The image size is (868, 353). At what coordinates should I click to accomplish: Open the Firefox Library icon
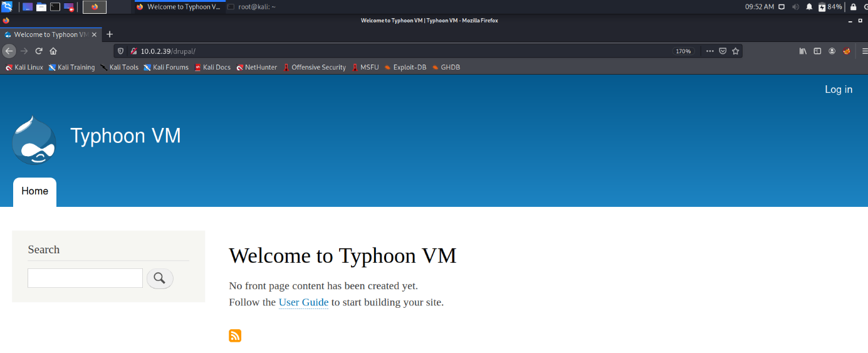[x=803, y=51]
